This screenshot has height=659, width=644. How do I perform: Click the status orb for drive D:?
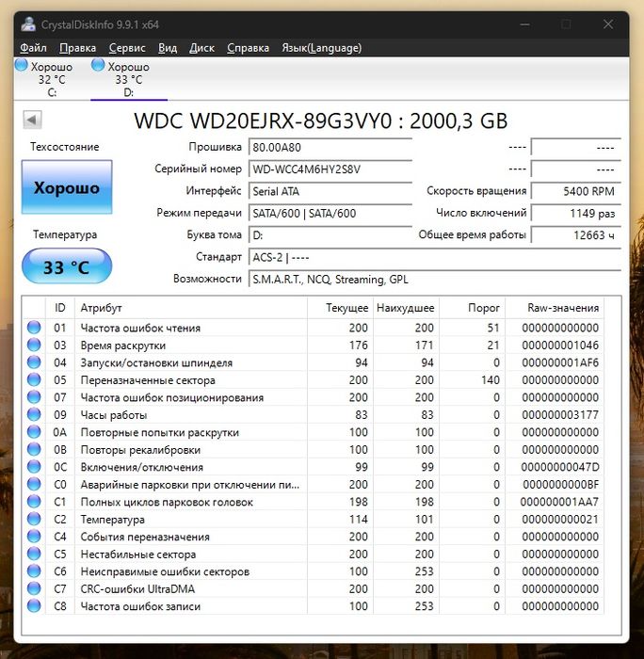[98, 65]
